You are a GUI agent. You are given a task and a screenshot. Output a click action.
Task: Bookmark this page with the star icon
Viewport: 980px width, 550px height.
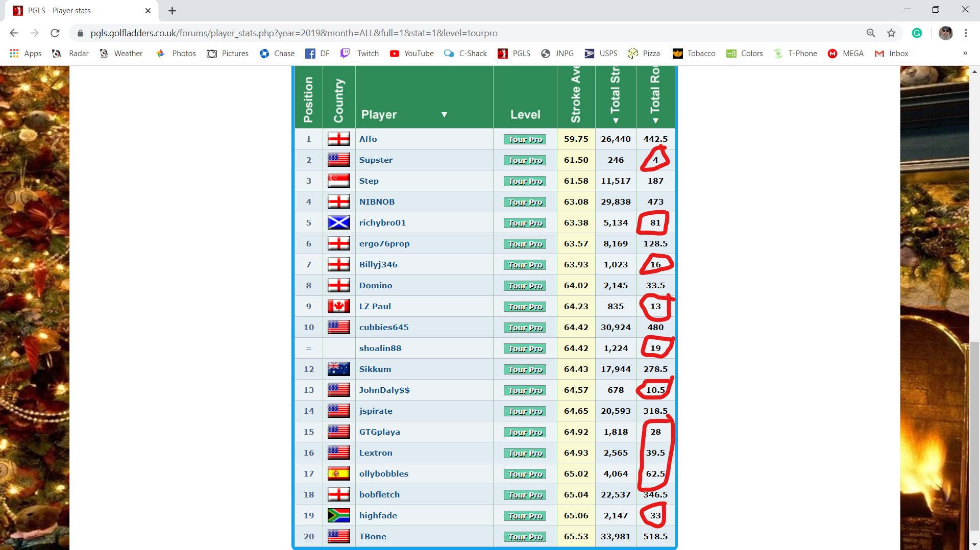(x=891, y=33)
